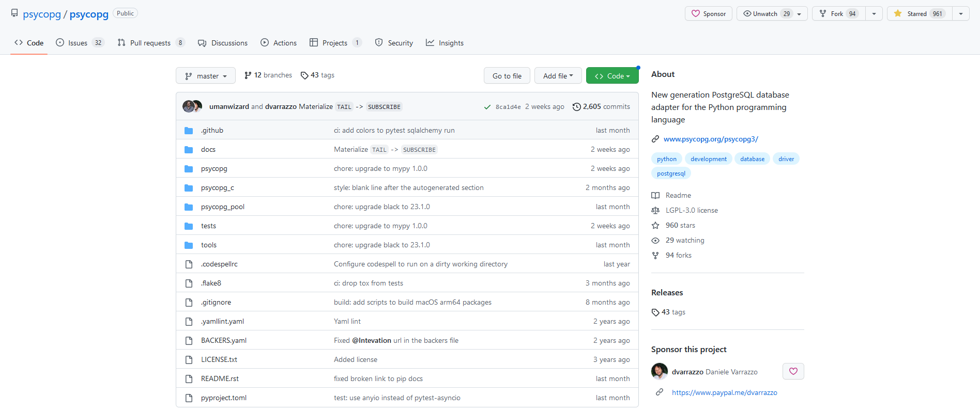Click the file icon for .flake8
The image size is (980, 411).
[189, 283]
